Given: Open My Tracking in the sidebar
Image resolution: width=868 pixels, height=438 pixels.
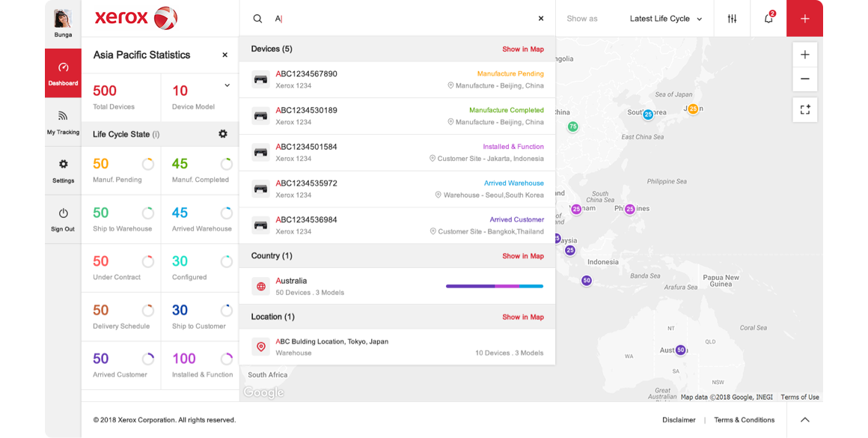Looking at the screenshot, I should point(63,122).
